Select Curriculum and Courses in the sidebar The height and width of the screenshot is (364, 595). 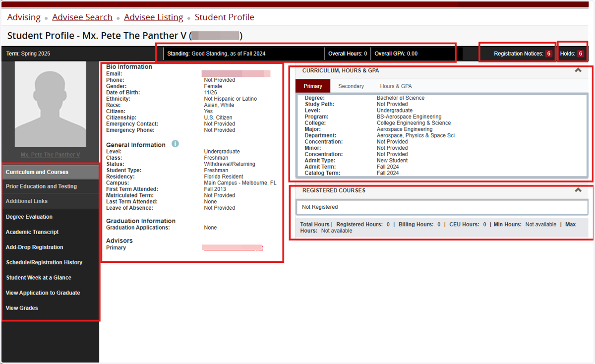click(x=51, y=172)
